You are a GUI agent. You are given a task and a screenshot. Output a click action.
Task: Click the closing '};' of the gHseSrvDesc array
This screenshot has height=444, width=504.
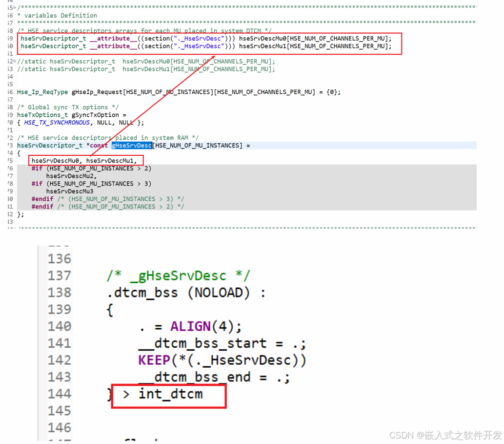coord(20,214)
